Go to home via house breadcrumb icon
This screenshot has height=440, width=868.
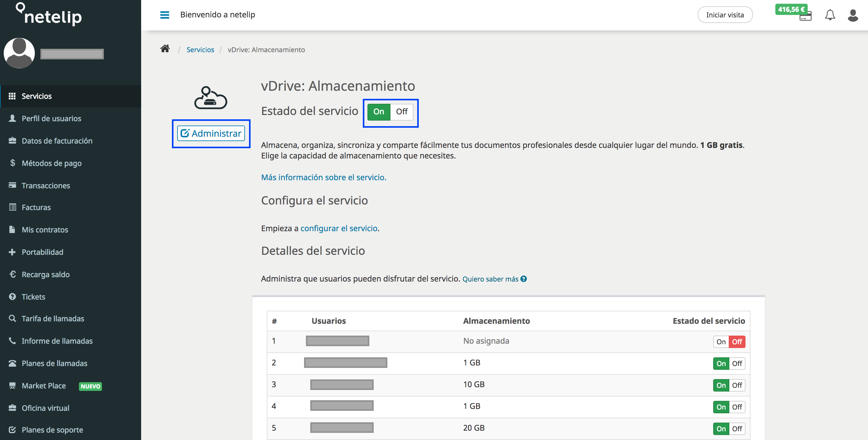click(x=165, y=49)
